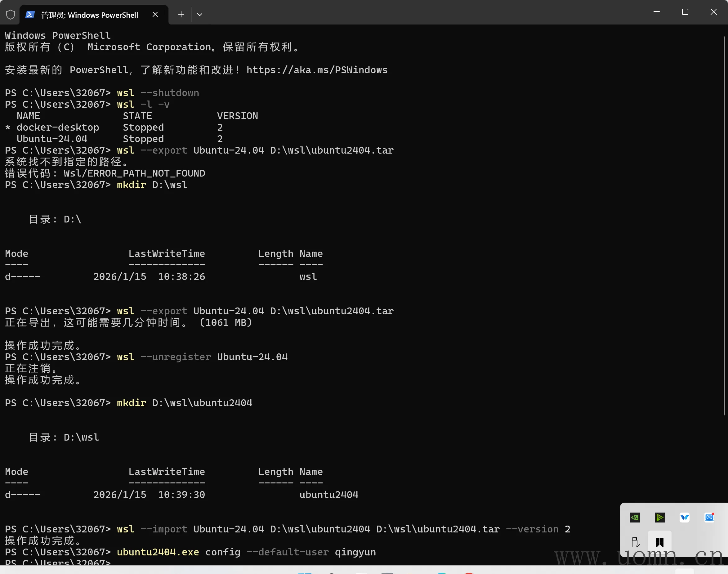The image size is (728, 574).
Task: Click the PowerShell icon on the tab
Action: (30, 15)
